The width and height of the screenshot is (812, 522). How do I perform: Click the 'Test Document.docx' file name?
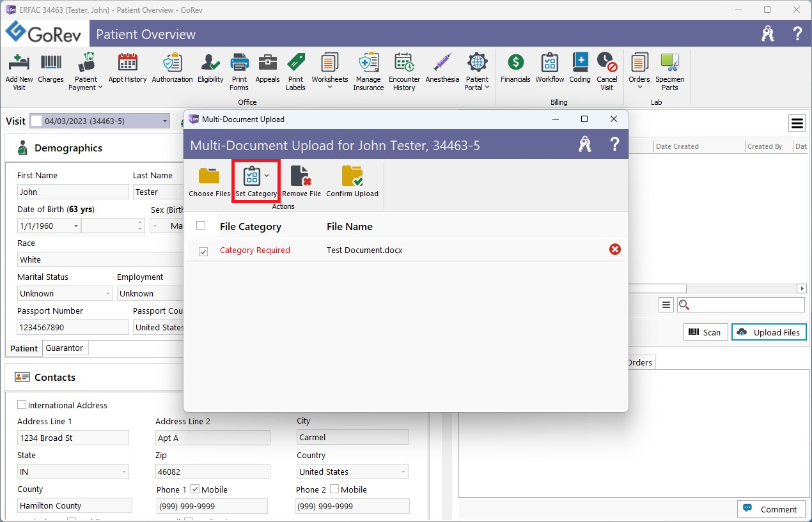pos(364,250)
